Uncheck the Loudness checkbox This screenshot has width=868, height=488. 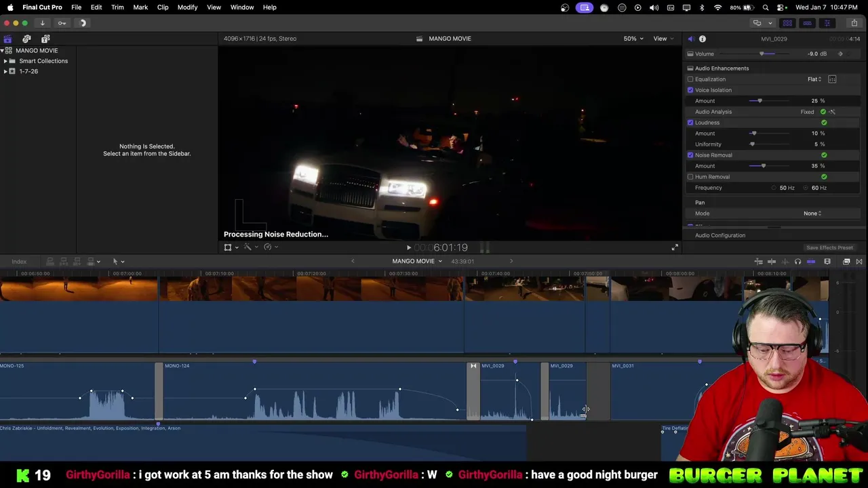[x=690, y=123]
